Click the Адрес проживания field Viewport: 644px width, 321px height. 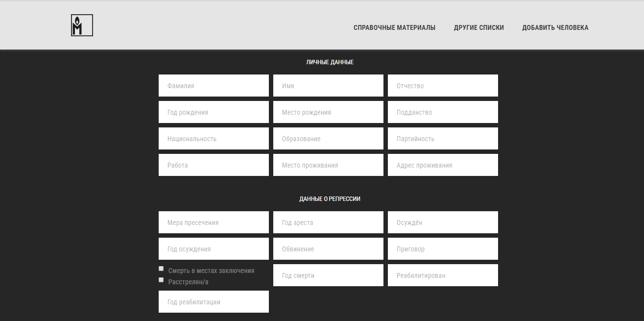443,165
